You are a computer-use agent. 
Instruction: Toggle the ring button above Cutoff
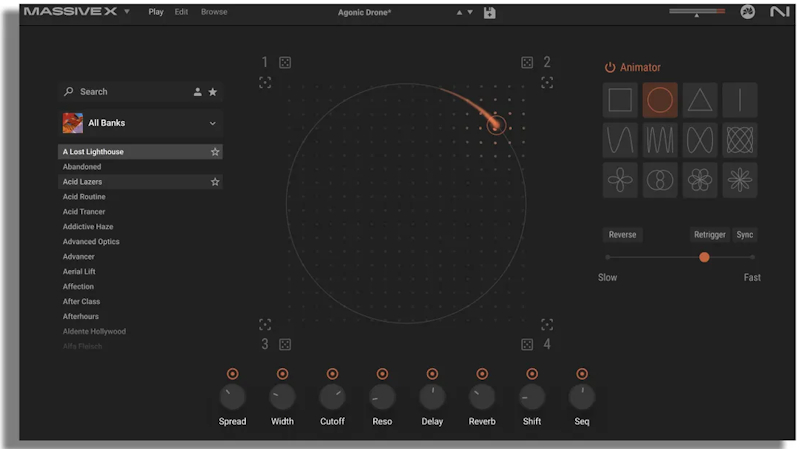[x=332, y=374]
